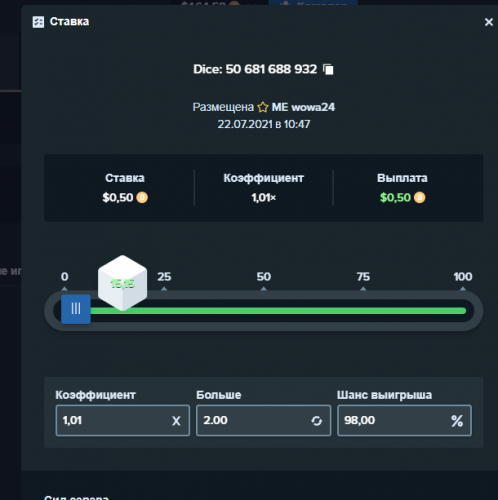Click the Ставка $0,50 amount
498x500 pixels.
pyautogui.click(x=118, y=198)
